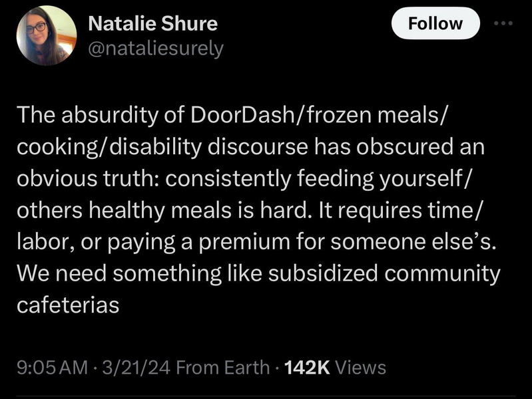
Task: Visit the @nataliesurely handle
Action: [156, 49]
